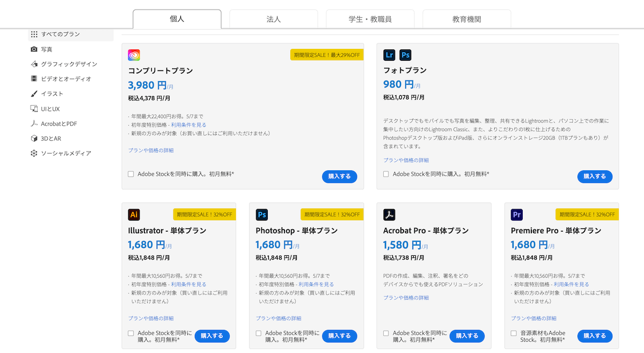644x353 pixels.
Task: Open プランや価格の詳細 on Photoshop single plan
Action: [279, 319]
